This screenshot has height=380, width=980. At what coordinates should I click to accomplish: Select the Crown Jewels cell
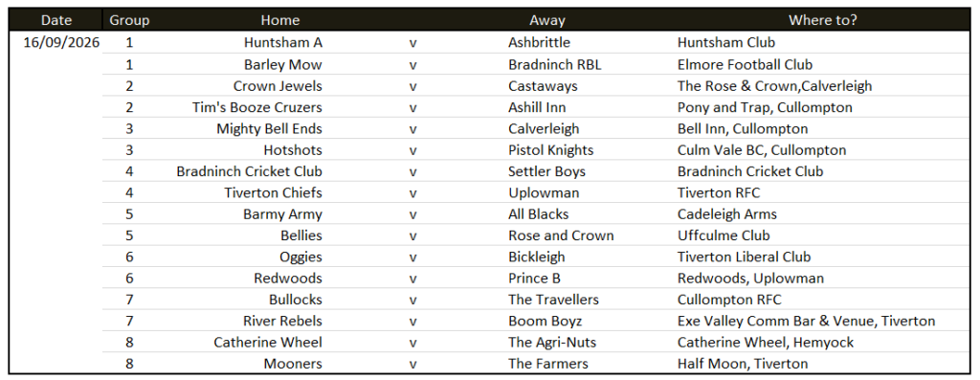278,85
